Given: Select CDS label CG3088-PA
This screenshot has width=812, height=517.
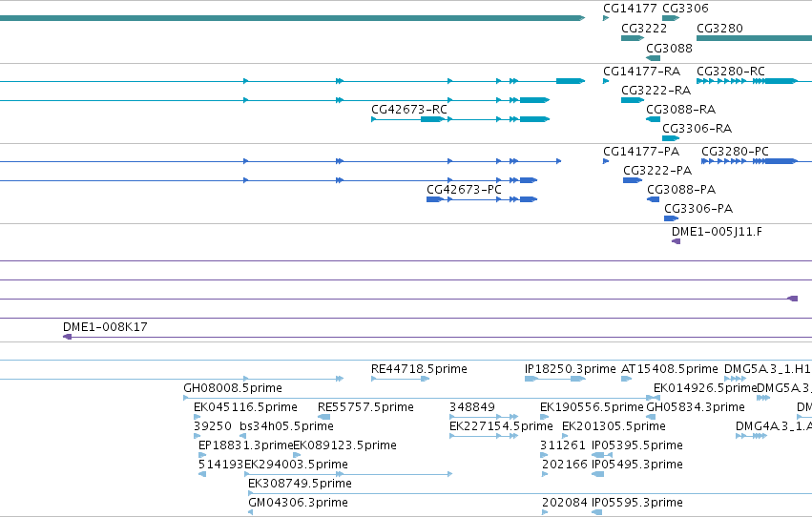Looking at the screenshot, I should tap(681, 190).
